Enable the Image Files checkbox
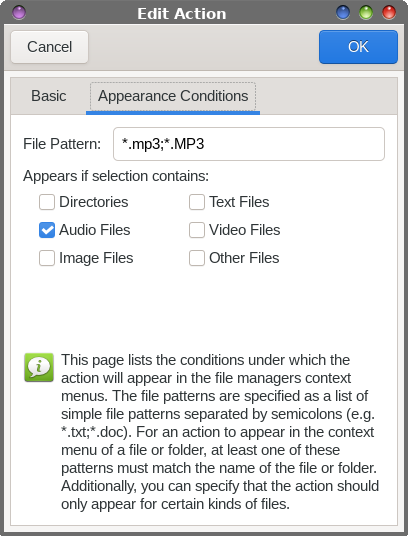The image size is (408, 536). click(47, 258)
